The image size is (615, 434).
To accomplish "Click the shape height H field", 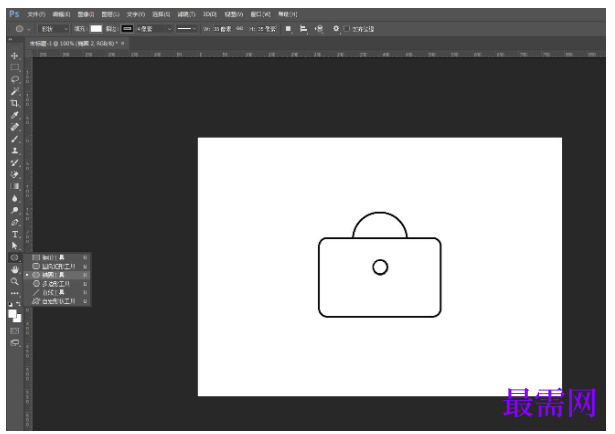I will pyautogui.click(x=267, y=29).
